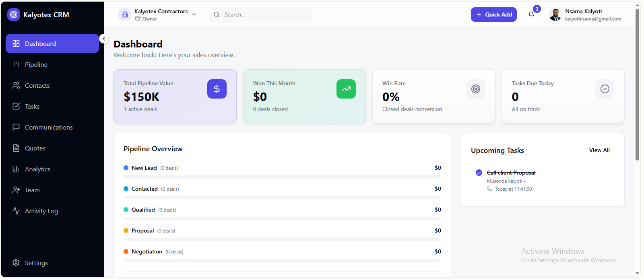This screenshot has height=280, width=644.
Task: Open Settings in the sidebar
Action: pyautogui.click(x=36, y=263)
